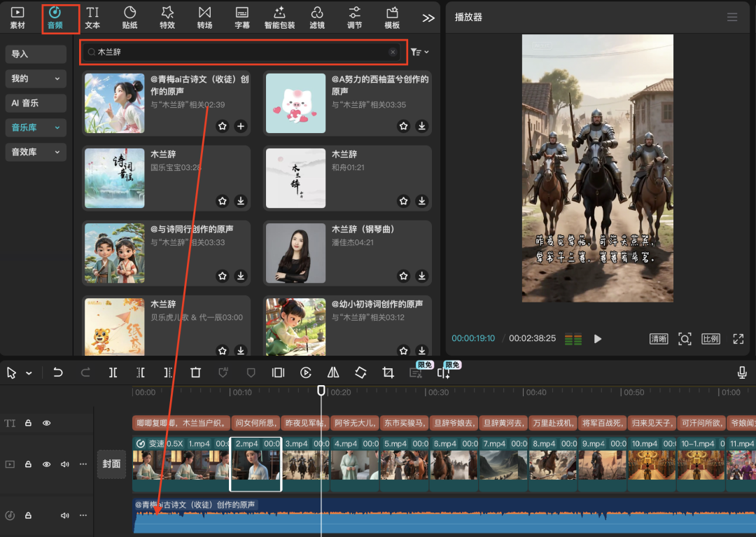Viewport: 756px width, 537px height.
Task: Click the split clip tool in timeline toolbar
Action: [x=113, y=373]
